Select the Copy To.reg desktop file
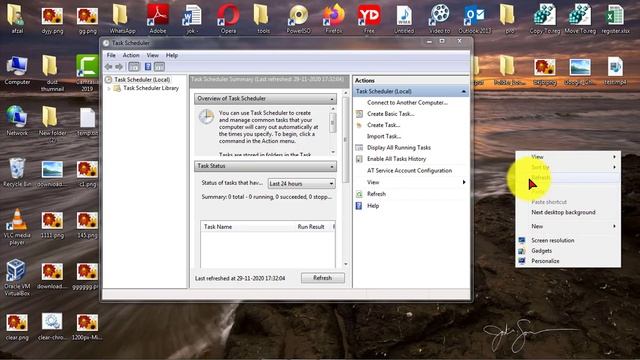640x360 pixels. tap(544, 16)
